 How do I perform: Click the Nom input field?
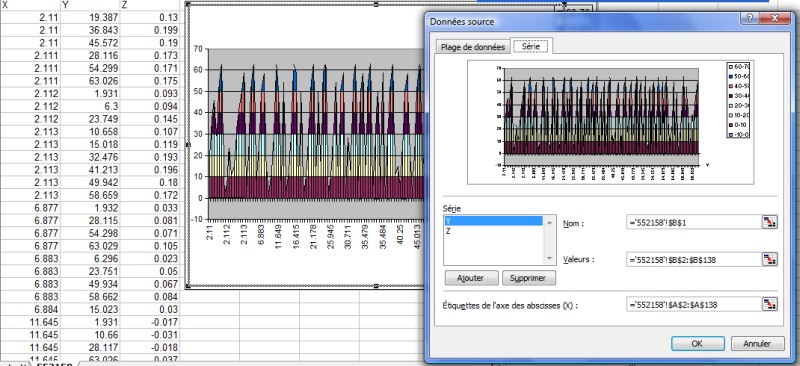pos(693,222)
